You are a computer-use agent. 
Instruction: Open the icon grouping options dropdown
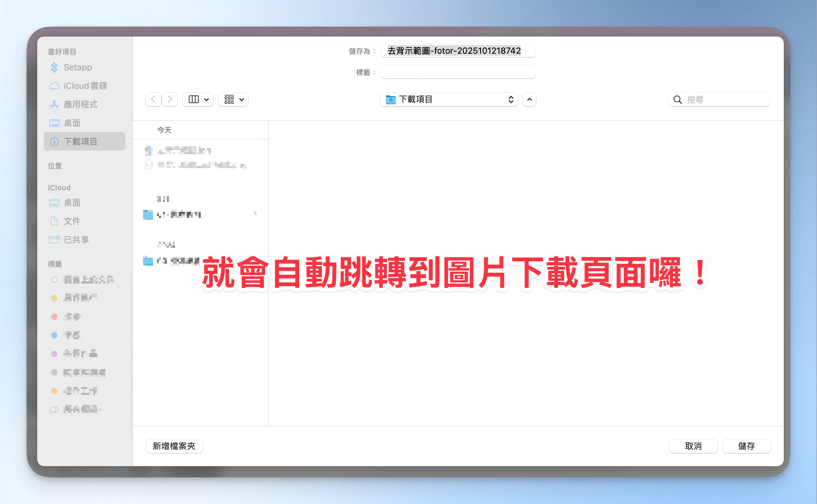(x=234, y=99)
